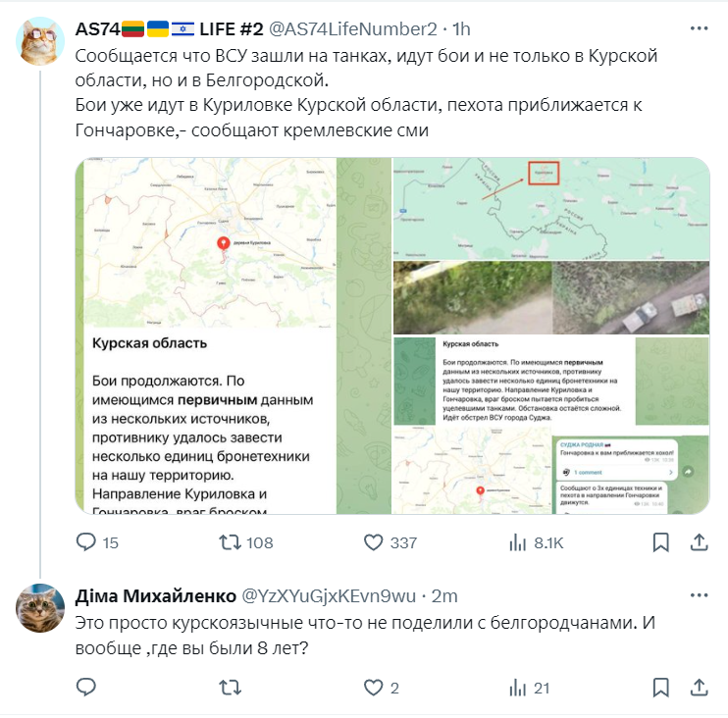Bookmark the AS74 LIFE #2 tweet
728x718 pixels.
[x=660, y=542]
